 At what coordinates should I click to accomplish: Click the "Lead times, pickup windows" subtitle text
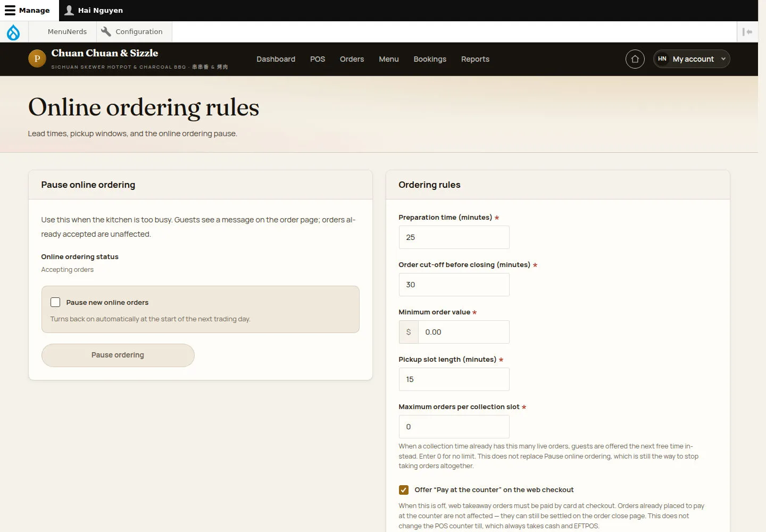click(132, 134)
